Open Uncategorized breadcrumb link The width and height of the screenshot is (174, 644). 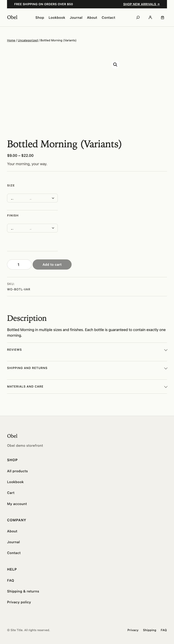(x=28, y=40)
